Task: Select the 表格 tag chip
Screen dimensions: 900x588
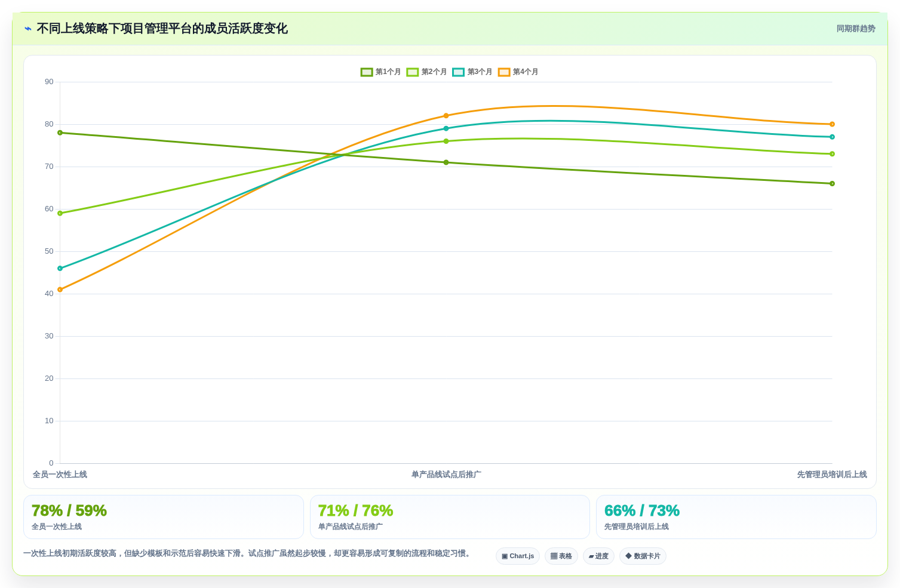Action: (x=561, y=556)
